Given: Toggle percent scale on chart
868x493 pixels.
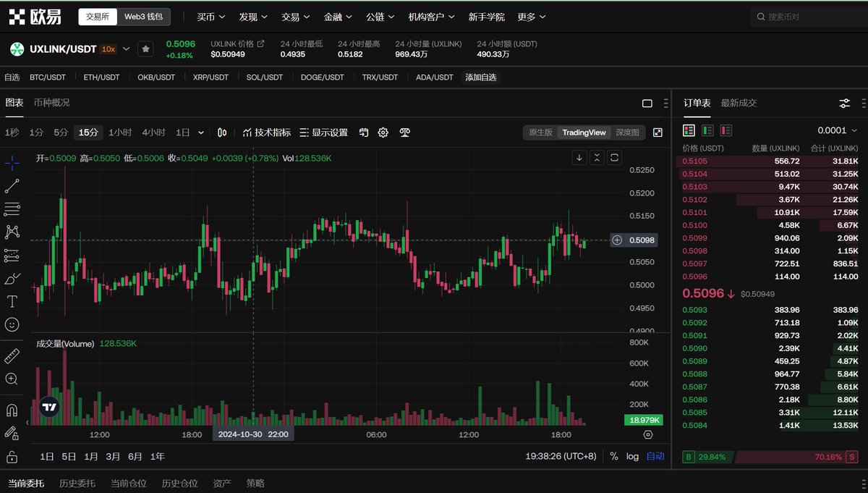Looking at the screenshot, I should [614, 456].
